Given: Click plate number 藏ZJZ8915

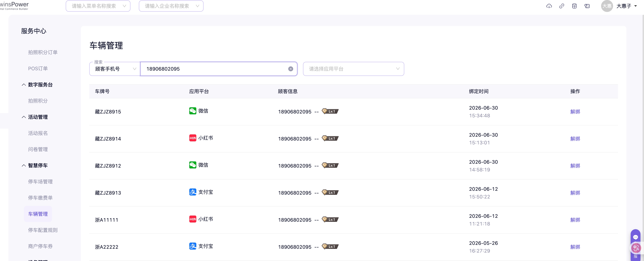Looking at the screenshot, I should coord(108,112).
